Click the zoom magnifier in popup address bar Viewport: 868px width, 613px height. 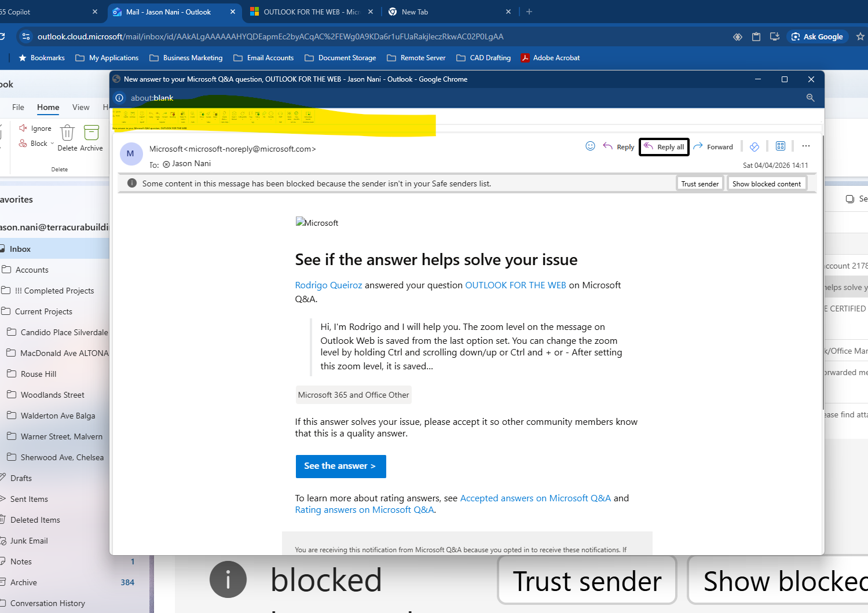[810, 98]
